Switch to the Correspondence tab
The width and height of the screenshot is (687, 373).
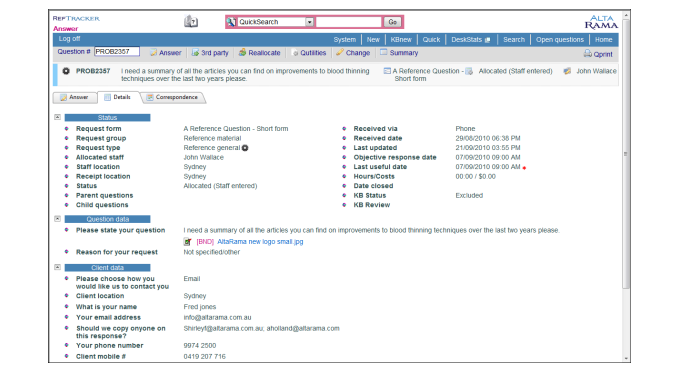[x=173, y=97]
